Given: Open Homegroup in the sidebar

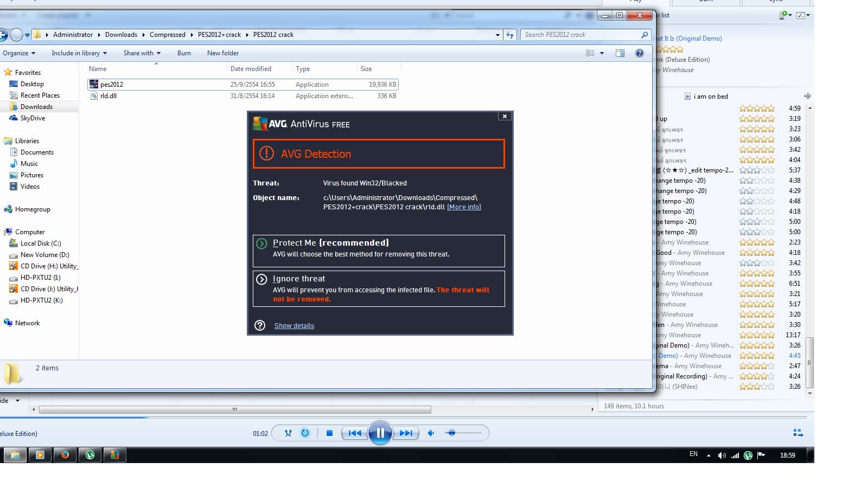Looking at the screenshot, I should [33, 209].
